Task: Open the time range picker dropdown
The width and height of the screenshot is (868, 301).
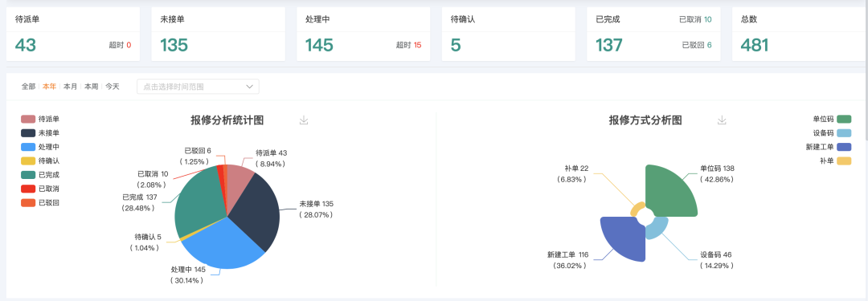Action: [x=198, y=87]
